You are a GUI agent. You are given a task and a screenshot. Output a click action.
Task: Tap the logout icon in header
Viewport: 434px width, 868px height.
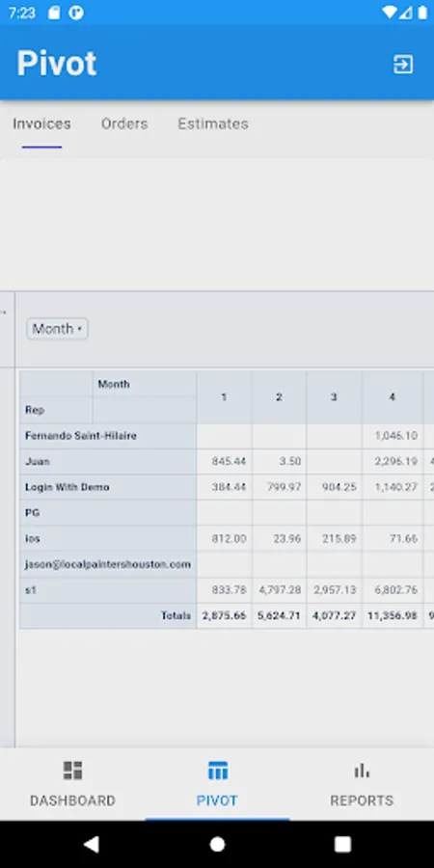pos(403,65)
